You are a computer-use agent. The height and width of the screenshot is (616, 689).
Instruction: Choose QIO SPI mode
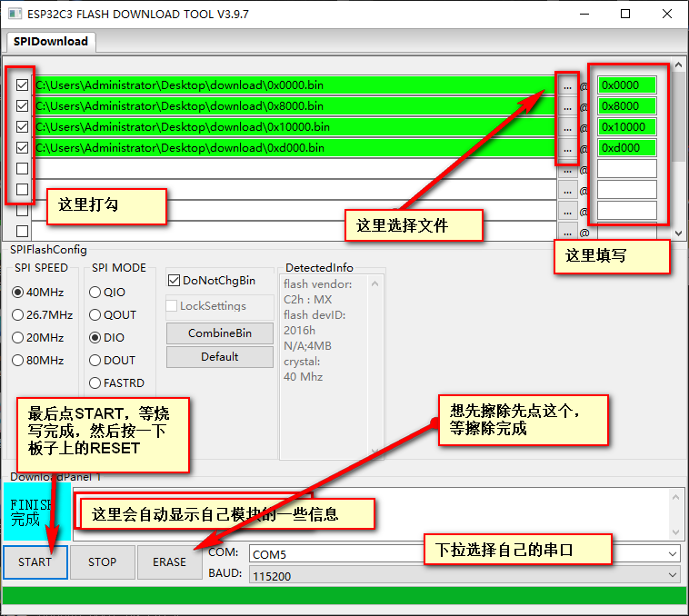(x=107, y=292)
